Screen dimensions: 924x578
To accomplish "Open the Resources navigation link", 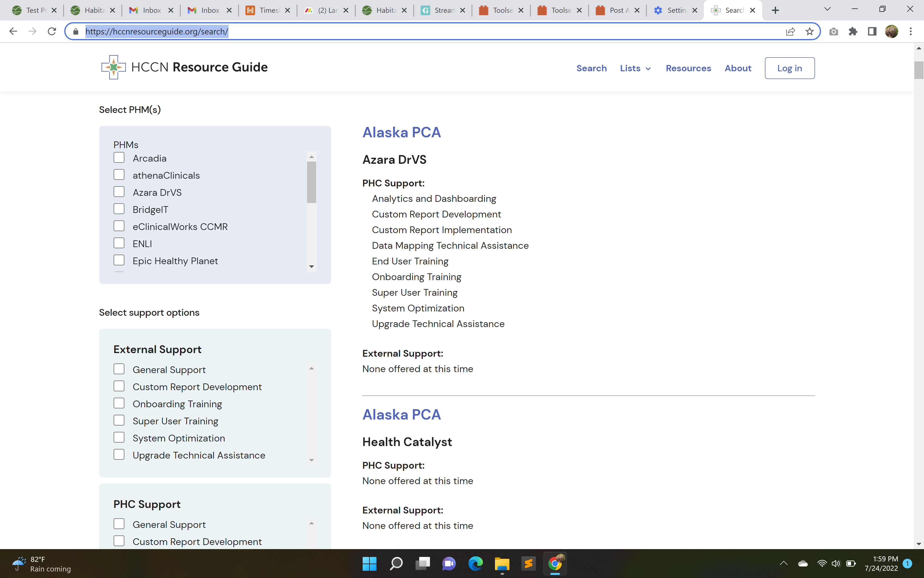I will click(688, 68).
